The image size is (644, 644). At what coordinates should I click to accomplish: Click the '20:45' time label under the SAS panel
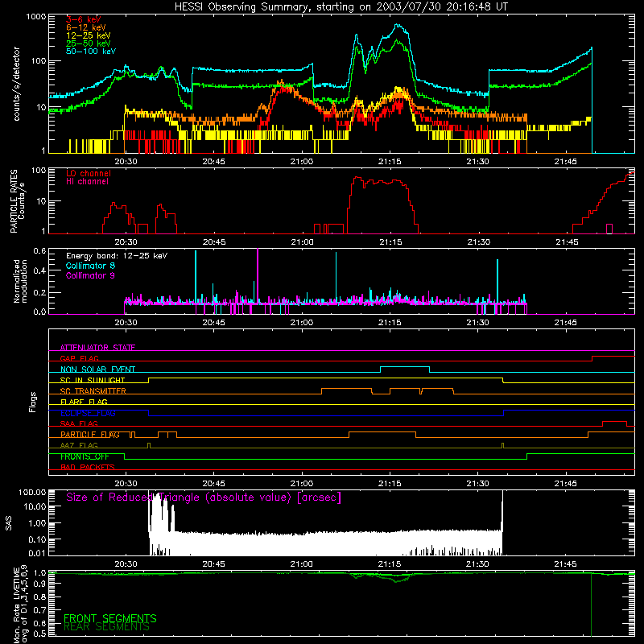click(213, 564)
